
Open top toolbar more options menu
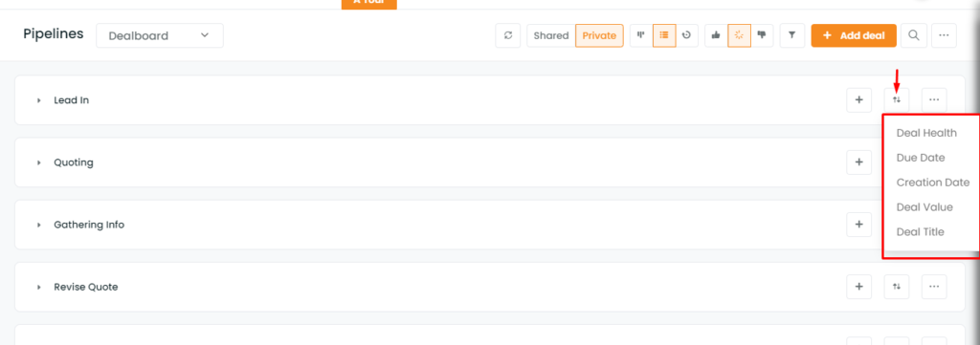click(944, 35)
